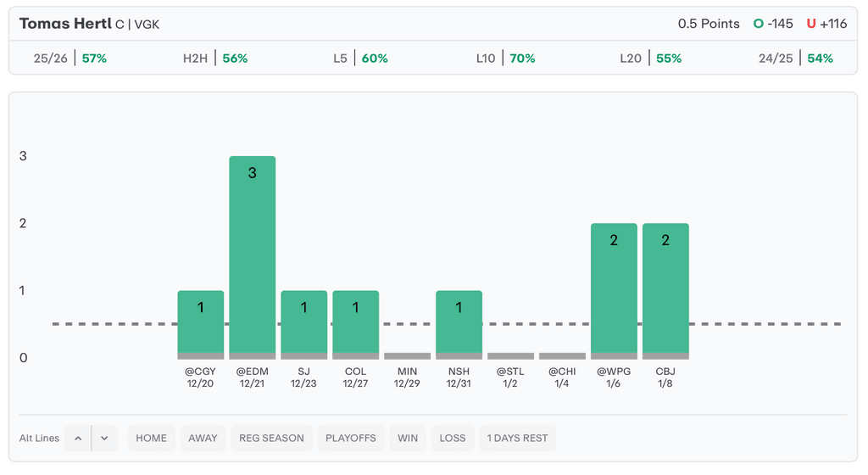Select the Under +116 odds

826,24
